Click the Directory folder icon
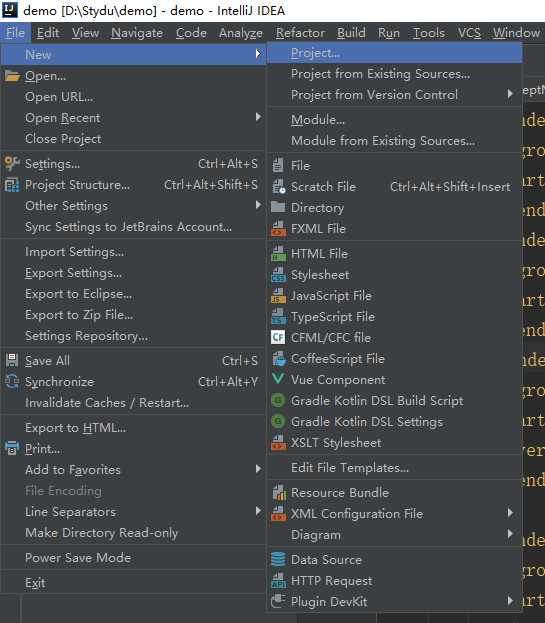The height and width of the screenshot is (623, 545). [x=278, y=207]
